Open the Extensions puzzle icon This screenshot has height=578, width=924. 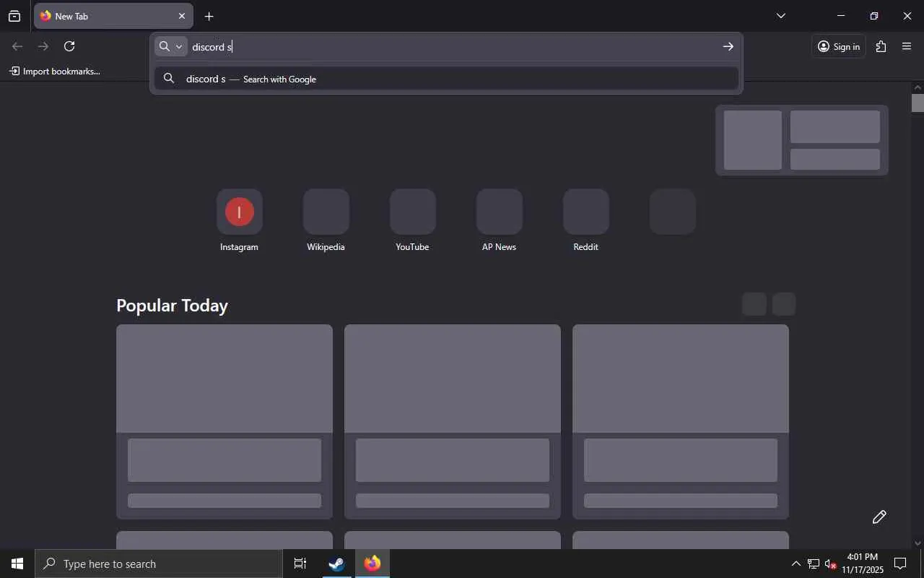coord(881,46)
